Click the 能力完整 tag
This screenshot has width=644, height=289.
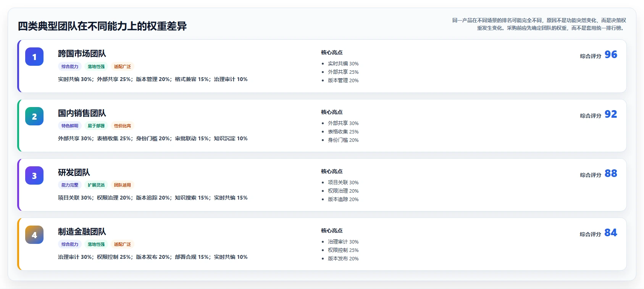70,185
